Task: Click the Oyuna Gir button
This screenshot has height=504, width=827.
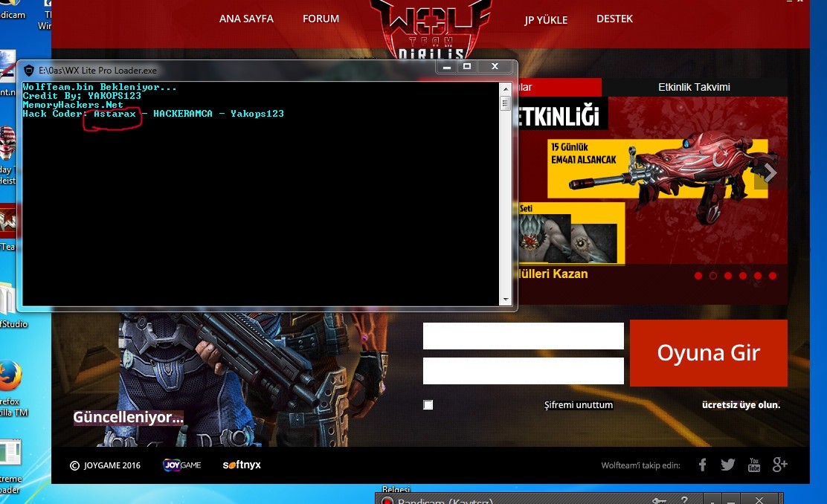Action: pyautogui.click(x=708, y=352)
